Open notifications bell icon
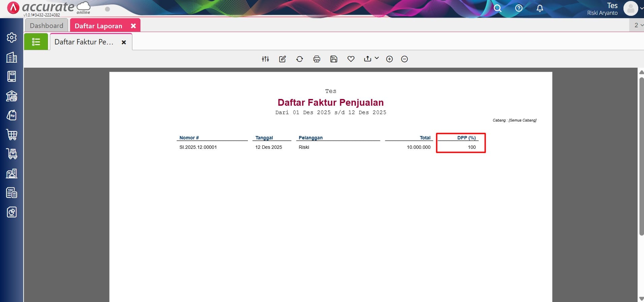 click(540, 8)
